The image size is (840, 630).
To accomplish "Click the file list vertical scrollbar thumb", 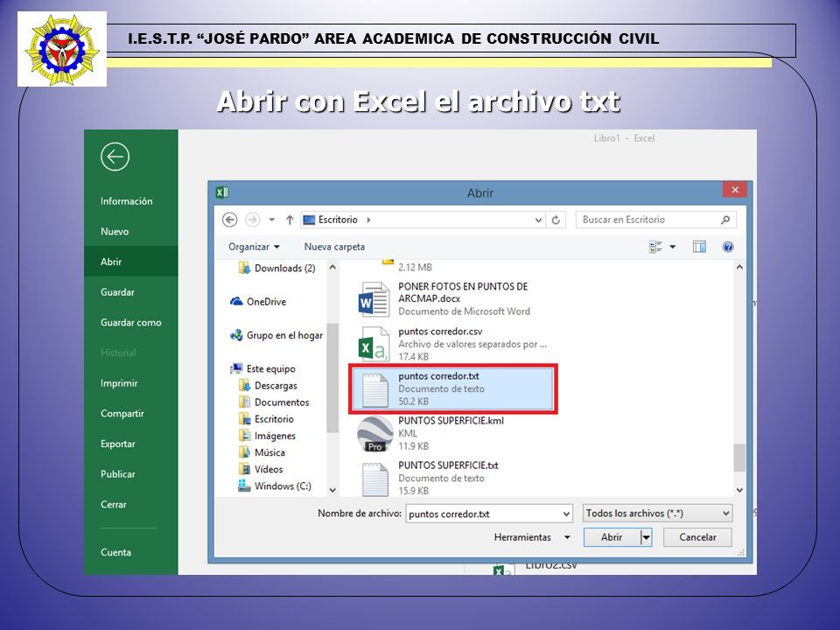I will (739, 458).
